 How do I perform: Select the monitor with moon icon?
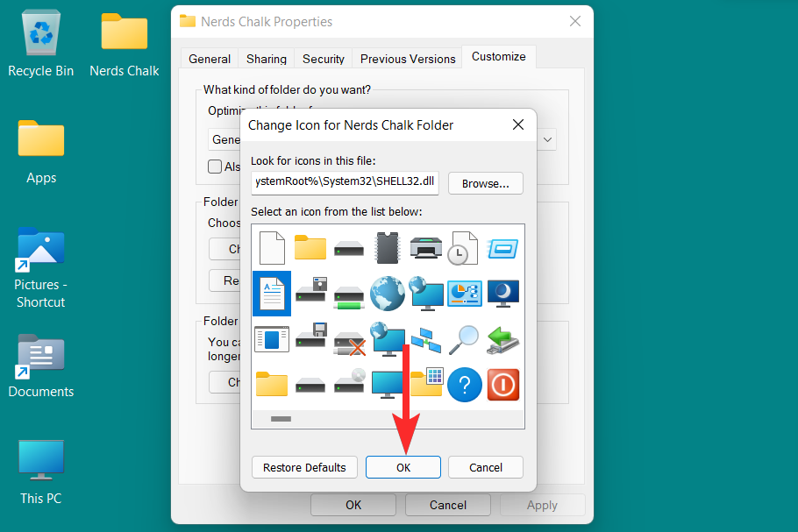(502, 294)
